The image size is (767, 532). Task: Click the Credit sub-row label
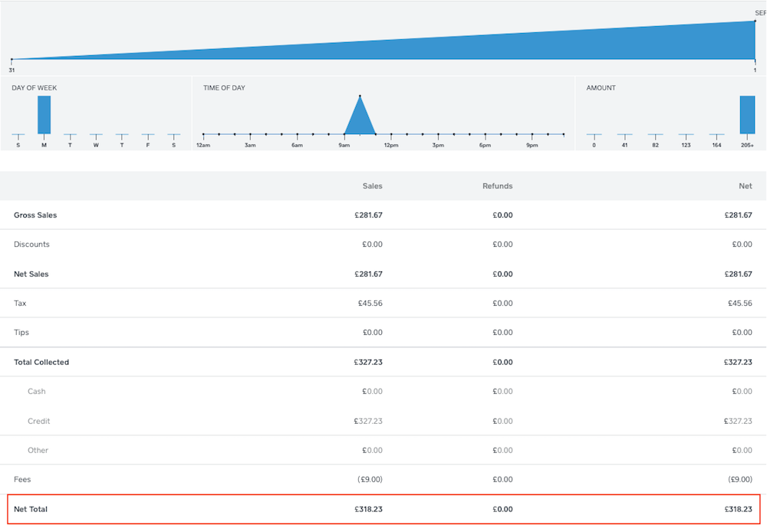[x=38, y=421]
